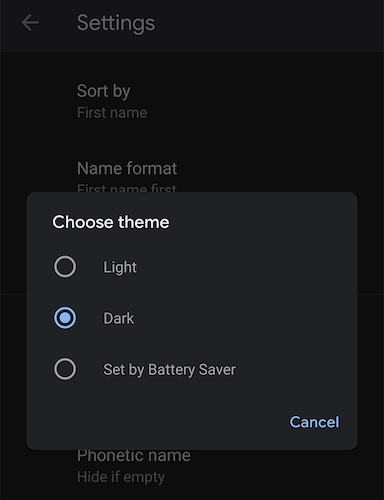The image size is (384, 500).
Task: Open the Name format setting
Action: pyautogui.click(x=192, y=172)
